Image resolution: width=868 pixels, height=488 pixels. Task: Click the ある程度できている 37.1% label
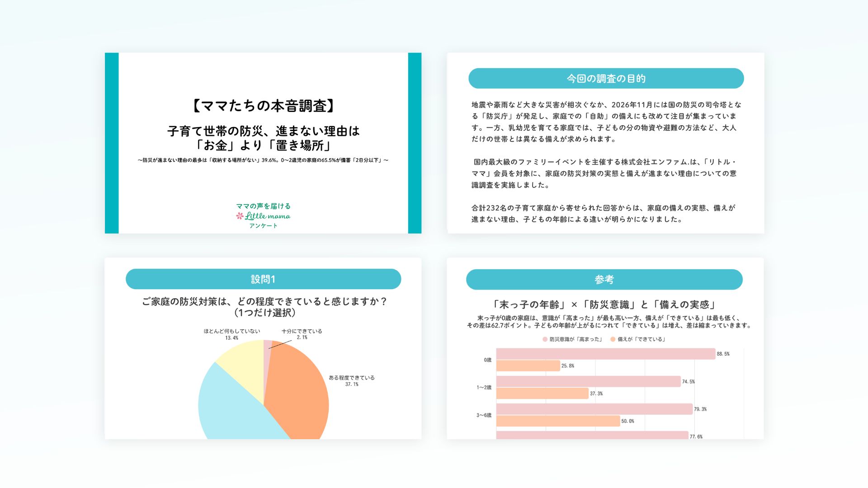[352, 381]
